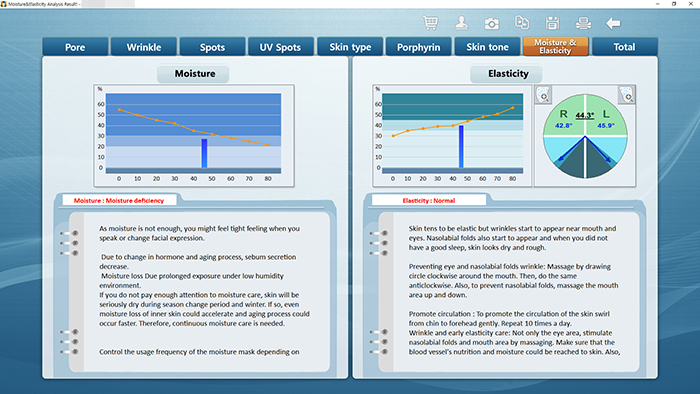Viewport: 700px width, 394px height.
Task: Zoom the right side face elasticity view
Action: click(543, 95)
